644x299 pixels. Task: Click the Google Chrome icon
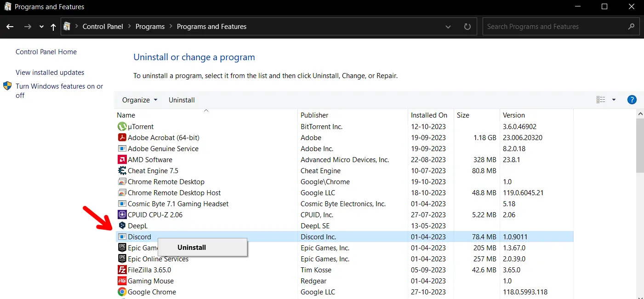(x=122, y=292)
